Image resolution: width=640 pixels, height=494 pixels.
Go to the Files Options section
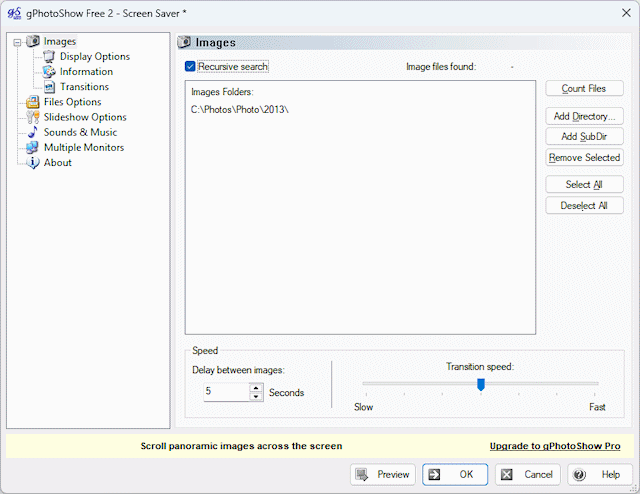click(x=73, y=102)
